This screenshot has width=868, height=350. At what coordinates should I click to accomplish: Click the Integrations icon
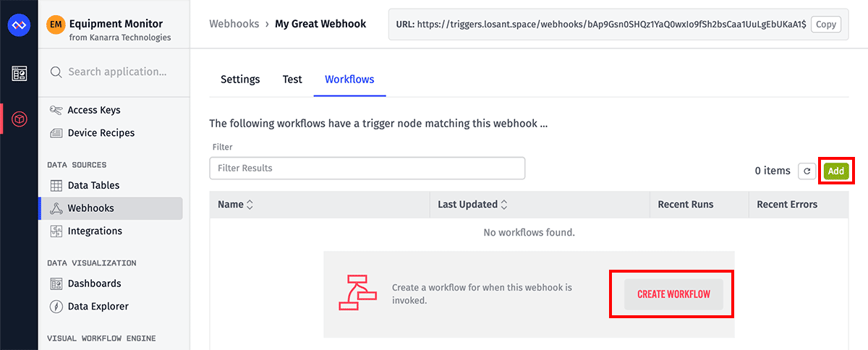56,231
